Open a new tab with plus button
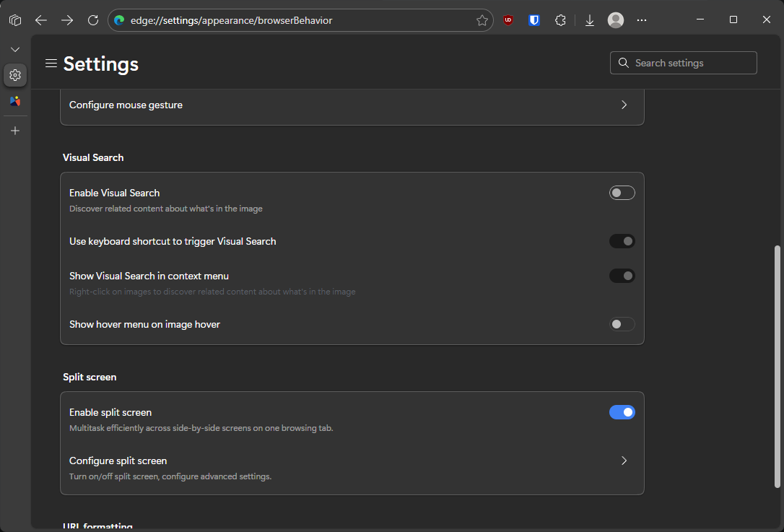Viewport: 784px width, 532px height. (x=15, y=131)
